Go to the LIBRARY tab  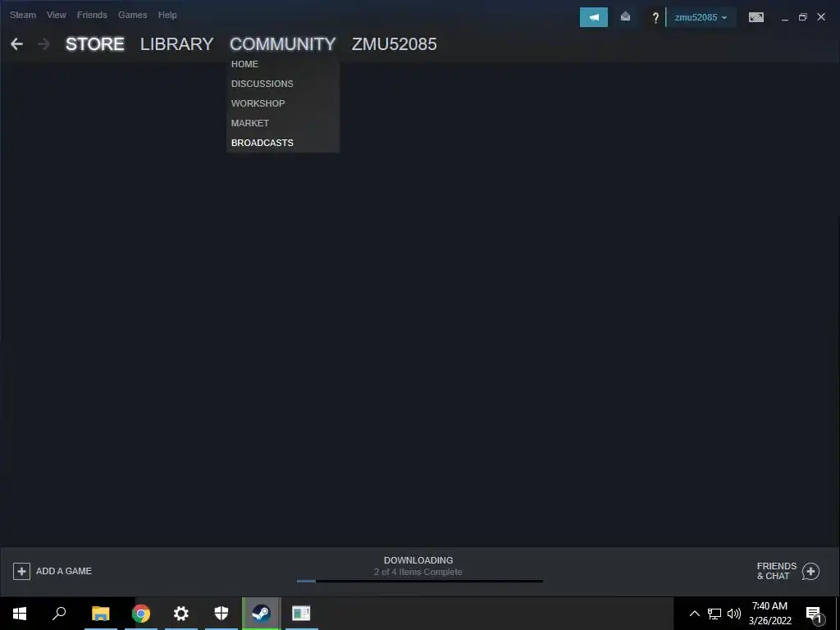177,44
